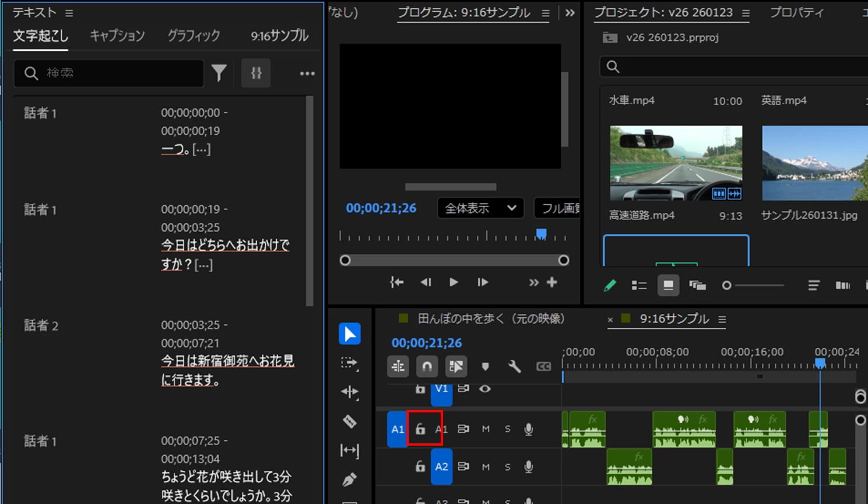Image resolution: width=868 pixels, height=504 pixels.
Task: Open timeline display settings wrench
Action: [x=514, y=366]
